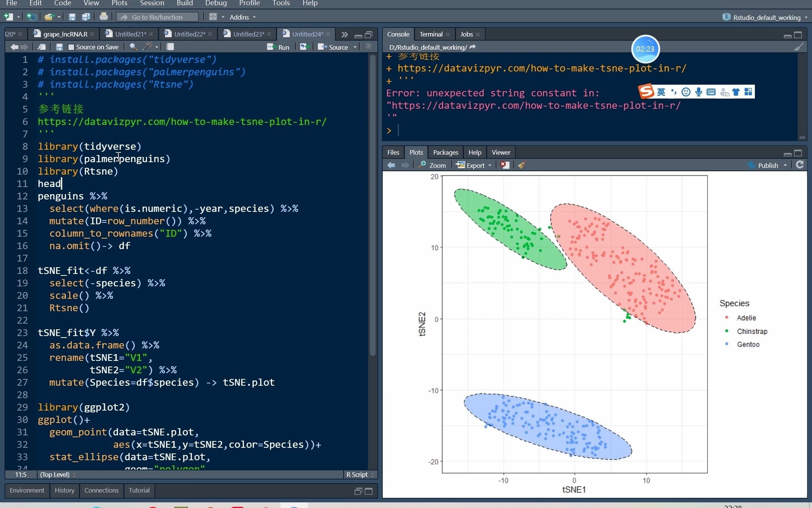Click the Zoom plot button
This screenshot has width=812, height=508.
pyautogui.click(x=432, y=165)
